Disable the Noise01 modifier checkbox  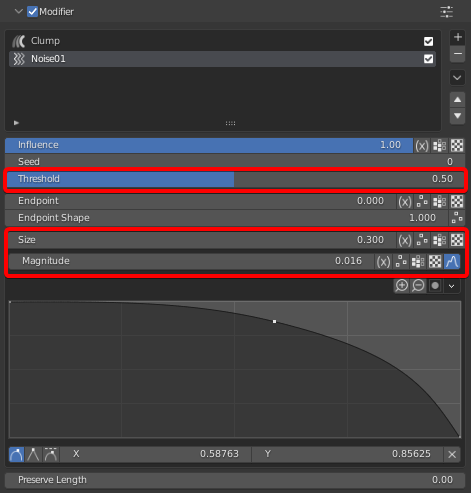pos(428,59)
